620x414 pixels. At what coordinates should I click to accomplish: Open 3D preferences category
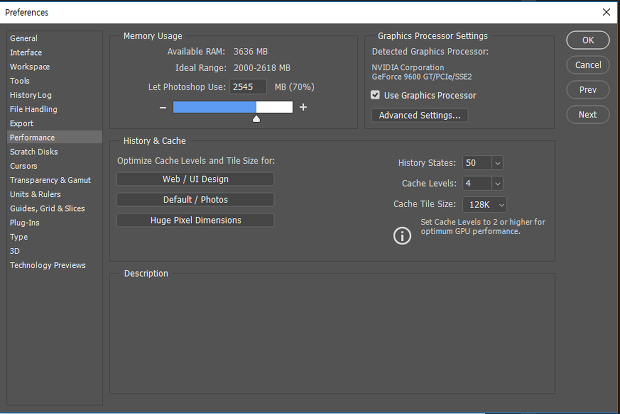pos(15,251)
